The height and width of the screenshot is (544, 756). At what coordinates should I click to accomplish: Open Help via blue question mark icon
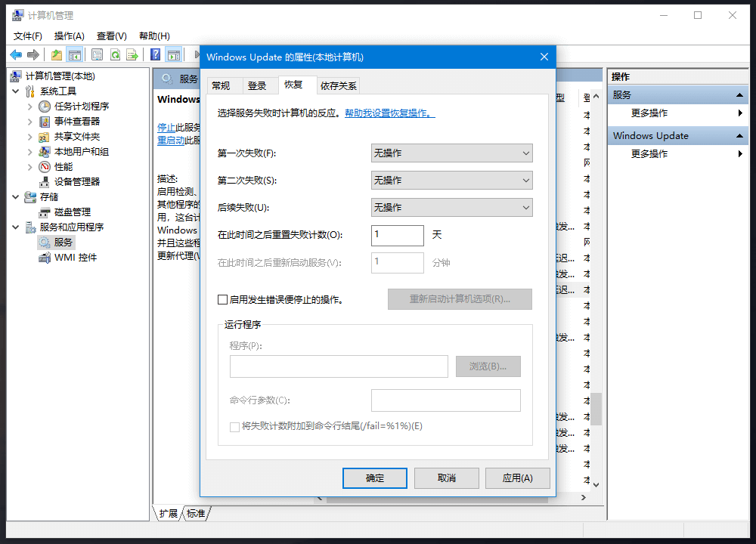click(155, 54)
